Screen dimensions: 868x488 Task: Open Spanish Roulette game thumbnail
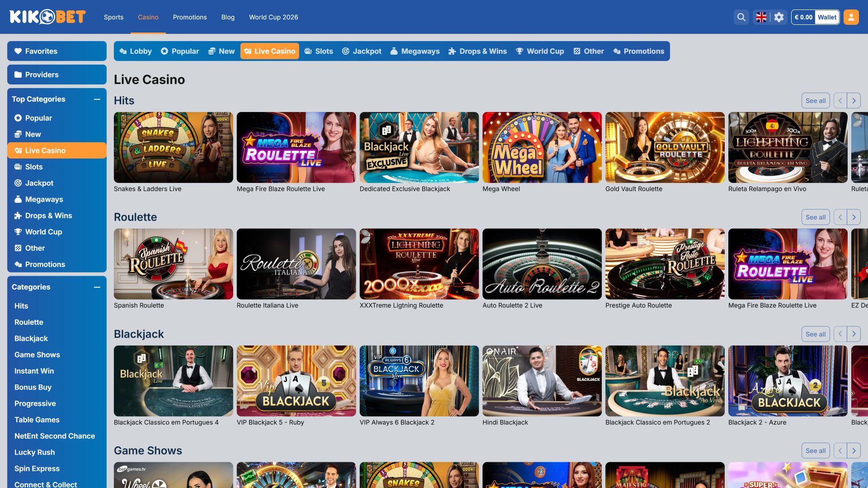coord(174,264)
